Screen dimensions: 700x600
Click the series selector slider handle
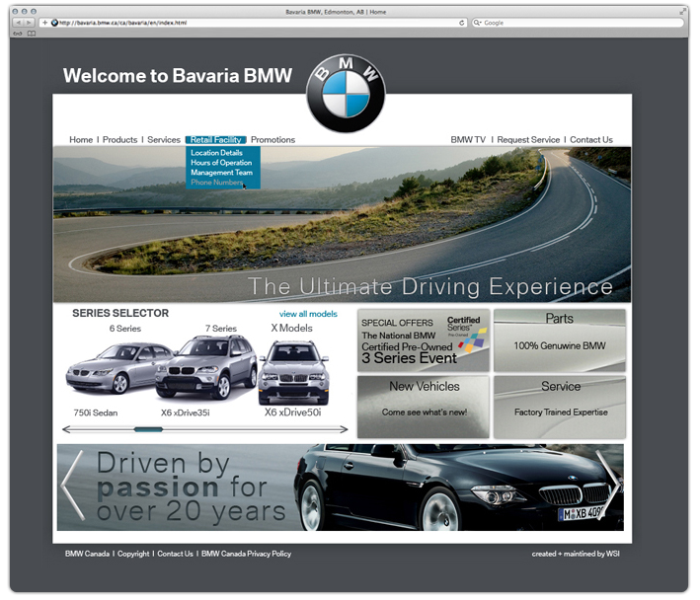click(148, 429)
